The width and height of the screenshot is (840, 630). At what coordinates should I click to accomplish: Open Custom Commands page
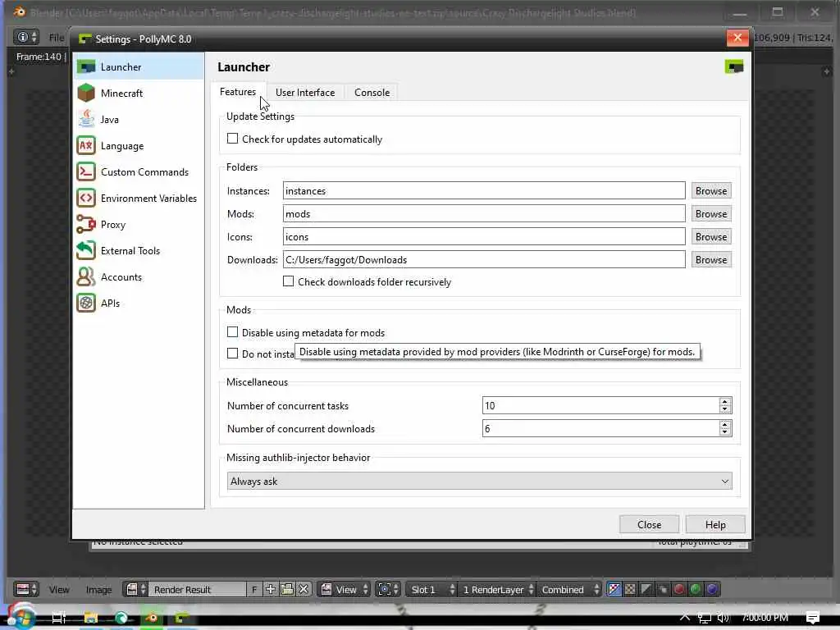[138, 172]
